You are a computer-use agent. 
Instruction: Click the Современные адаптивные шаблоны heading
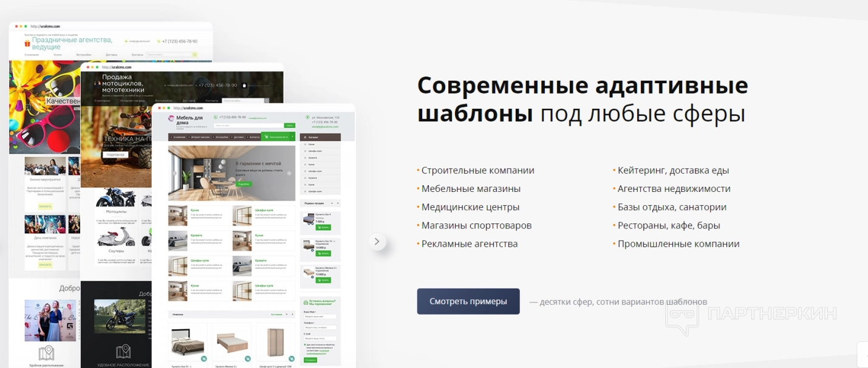point(583,99)
